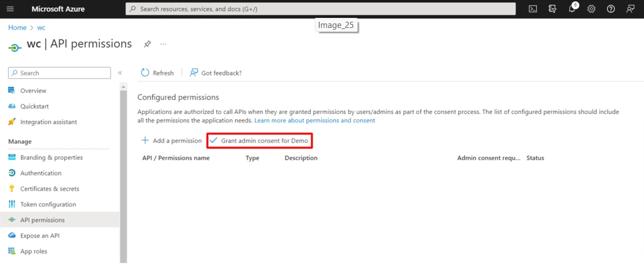This screenshot has width=644, height=265.
Task: Open Certificates & secrets
Action: [50, 188]
